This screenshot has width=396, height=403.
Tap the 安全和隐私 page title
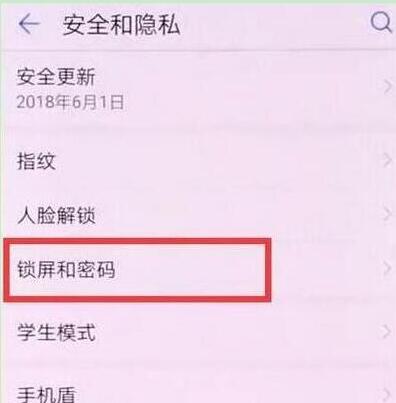coord(122,25)
